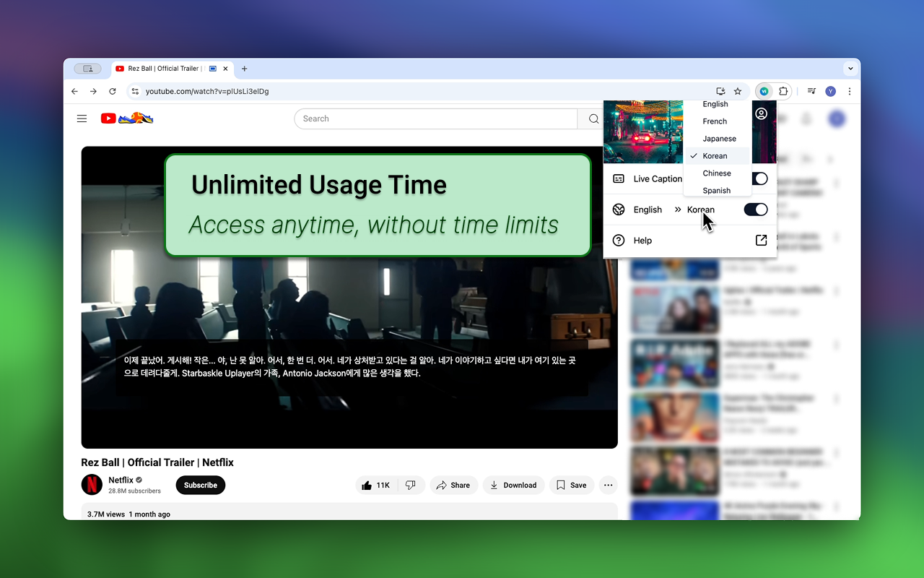Share the Rez Ball trailer
The height and width of the screenshot is (578, 924).
453,486
